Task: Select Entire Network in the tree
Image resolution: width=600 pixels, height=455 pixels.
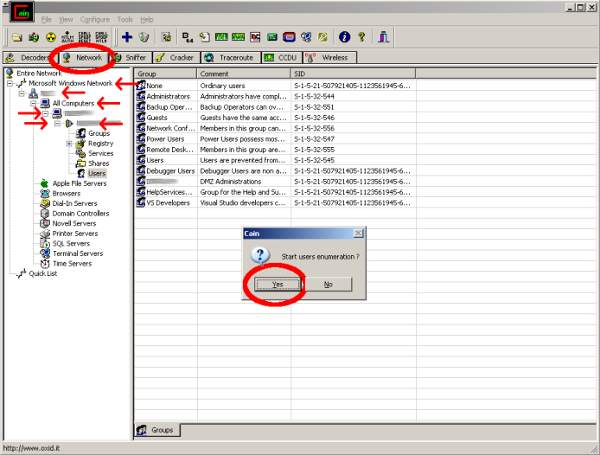Action: pos(39,73)
